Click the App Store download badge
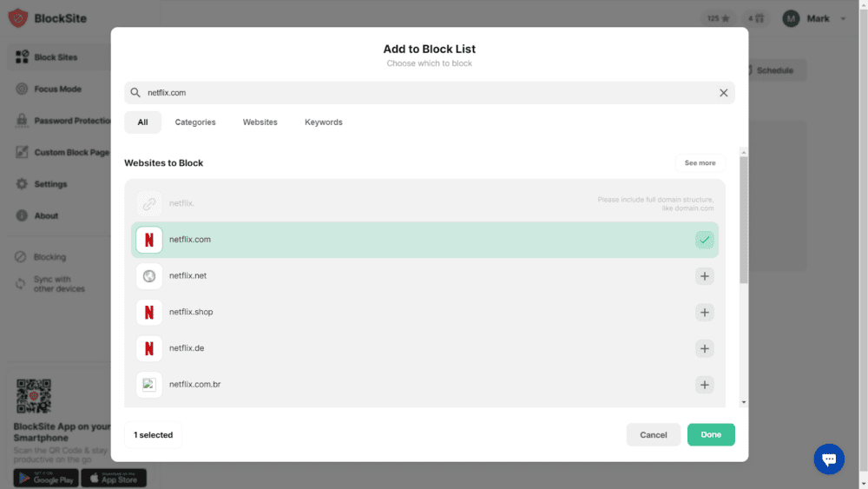 (114, 478)
